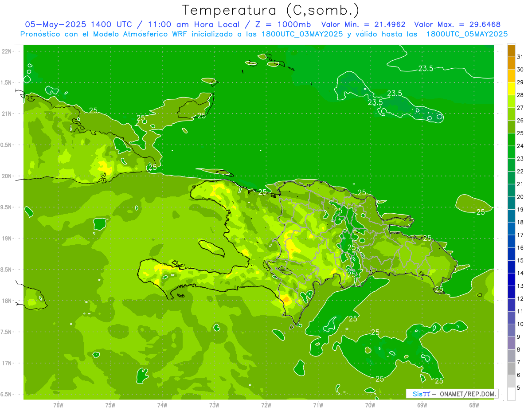This screenshot has width=532, height=411.
Task: Click the 72W longitude axis label
Action: 266,405
